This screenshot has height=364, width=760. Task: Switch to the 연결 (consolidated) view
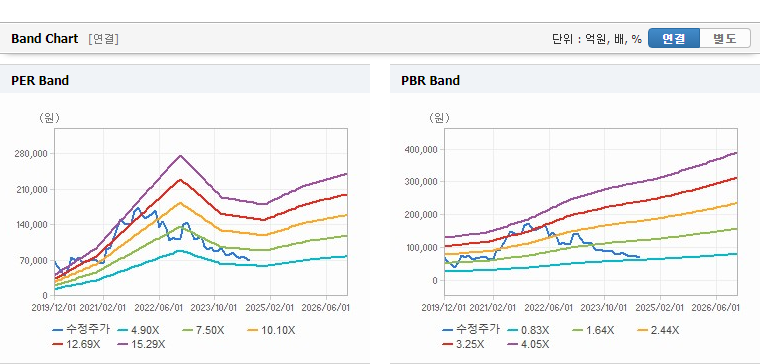point(674,39)
